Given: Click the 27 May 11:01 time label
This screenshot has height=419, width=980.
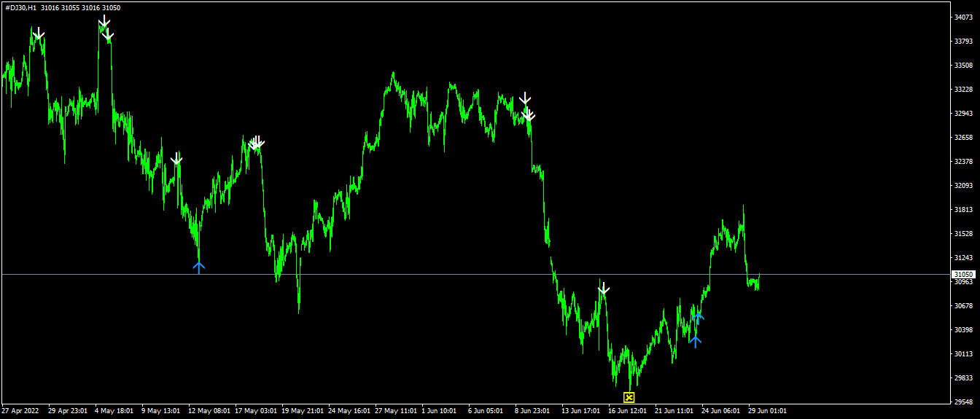Looking at the screenshot, I should point(396,410).
